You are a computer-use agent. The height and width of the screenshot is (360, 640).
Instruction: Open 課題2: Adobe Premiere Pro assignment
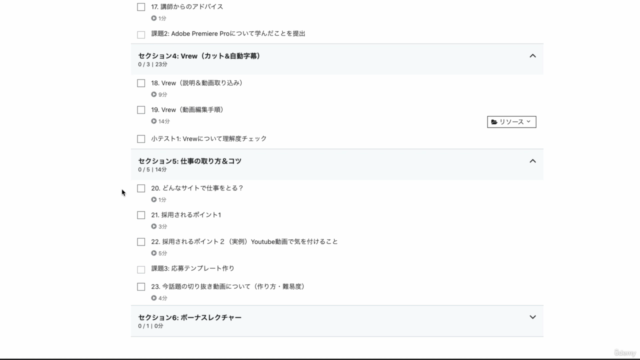[x=228, y=33]
